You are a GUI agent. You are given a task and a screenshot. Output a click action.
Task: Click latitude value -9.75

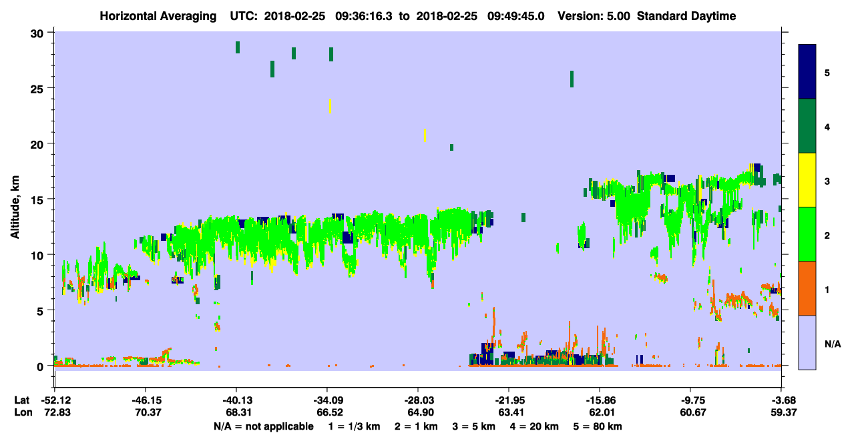690,400
